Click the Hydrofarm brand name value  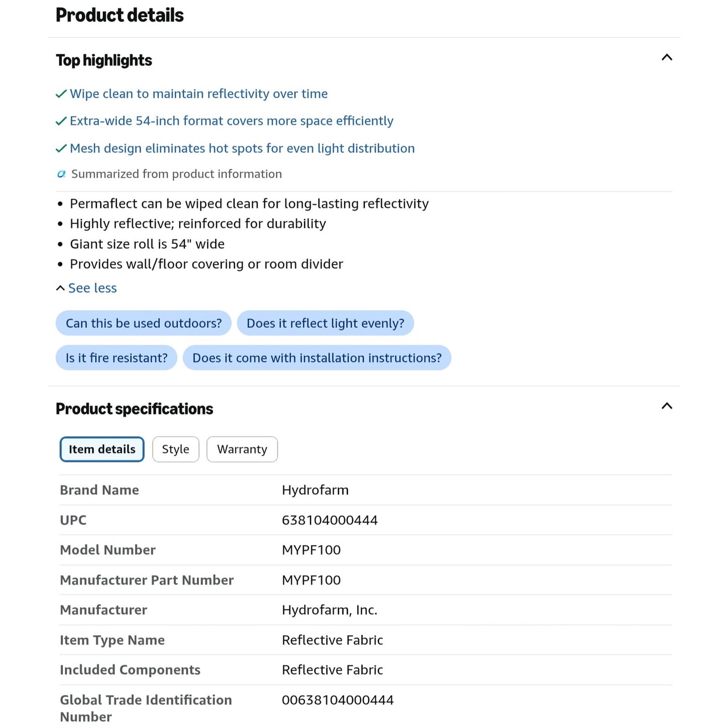(x=315, y=490)
